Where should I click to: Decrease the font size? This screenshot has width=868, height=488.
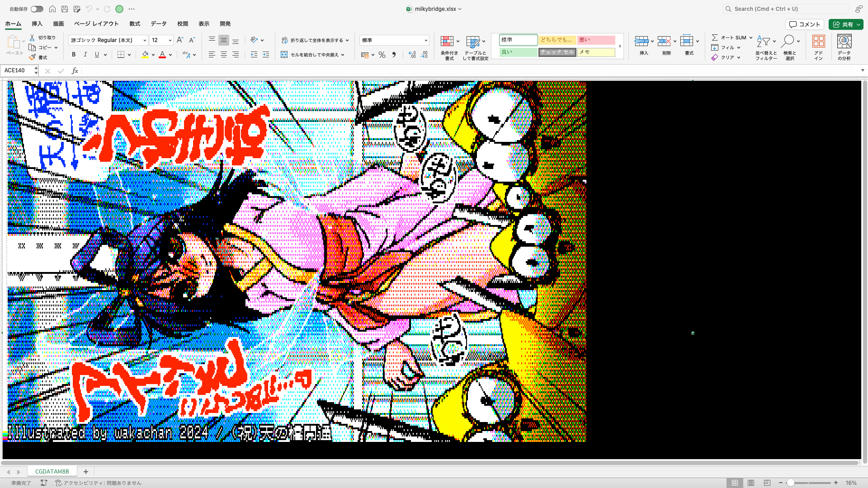tap(192, 40)
